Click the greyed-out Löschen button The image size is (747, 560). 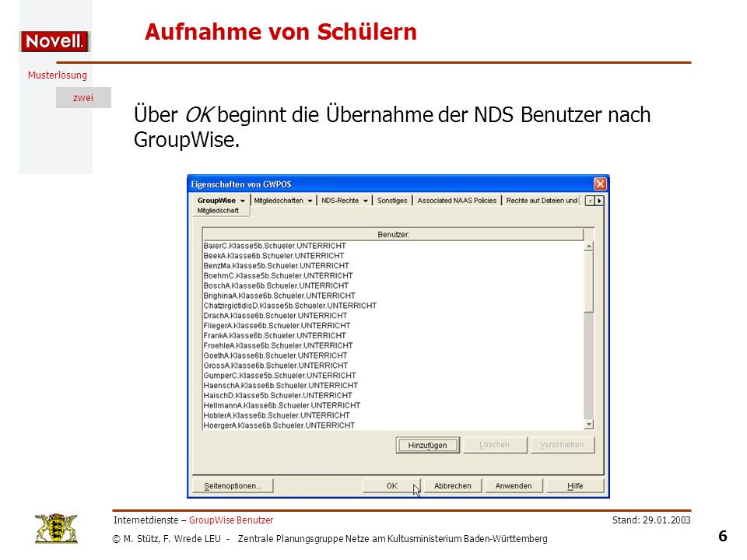[495, 445]
